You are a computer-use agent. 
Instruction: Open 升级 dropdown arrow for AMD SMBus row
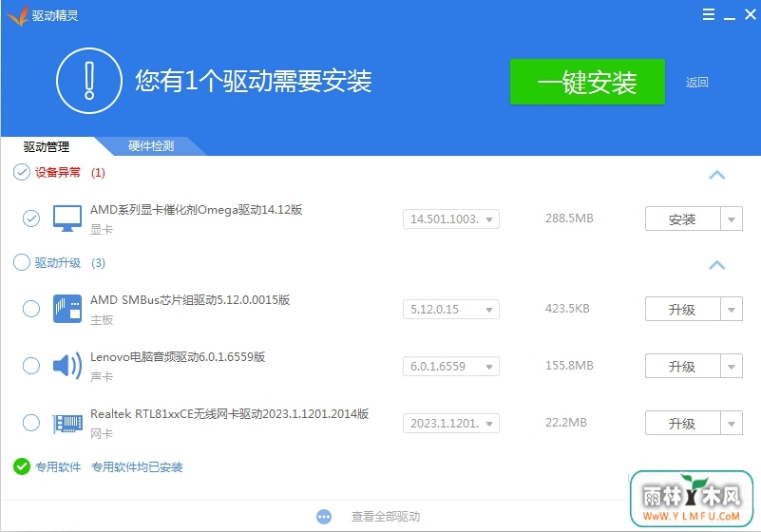(x=732, y=310)
